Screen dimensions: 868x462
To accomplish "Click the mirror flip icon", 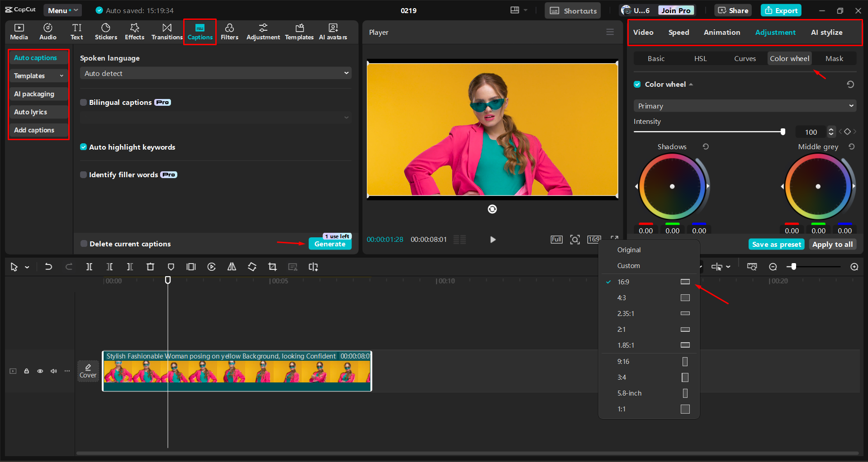I will tap(232, 267).
